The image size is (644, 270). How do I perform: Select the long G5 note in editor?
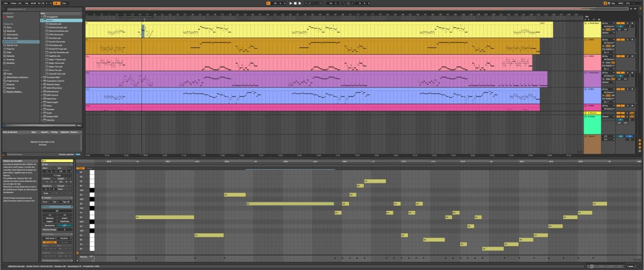point(290,204)
